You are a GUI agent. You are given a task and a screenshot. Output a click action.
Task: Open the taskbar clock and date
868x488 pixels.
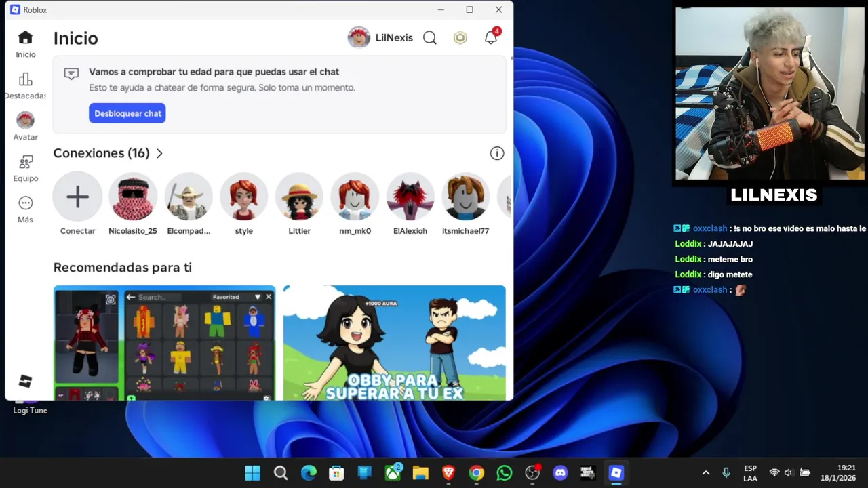pos(840,473)
